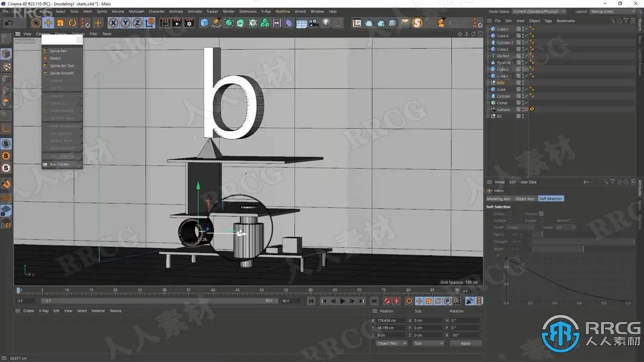
Task: Go to start of timeline
Action: 311,301
